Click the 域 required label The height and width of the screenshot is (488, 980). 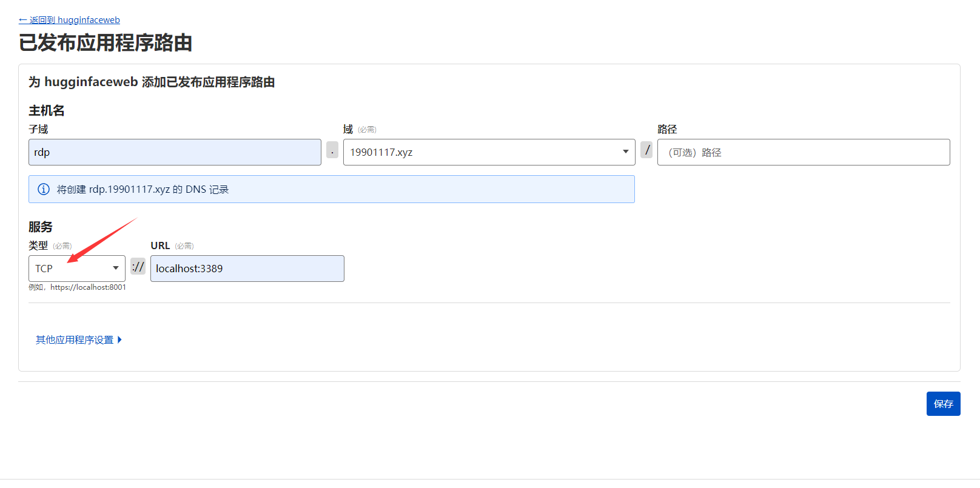point(359,129)
